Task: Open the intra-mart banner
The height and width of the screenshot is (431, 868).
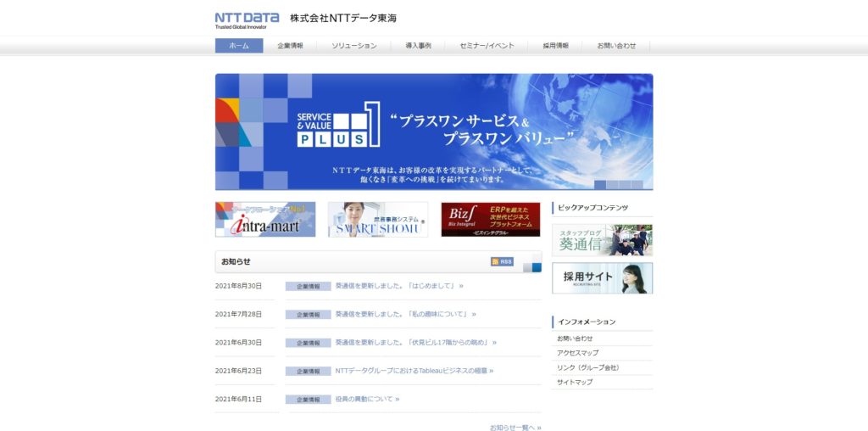Action: 265,220
